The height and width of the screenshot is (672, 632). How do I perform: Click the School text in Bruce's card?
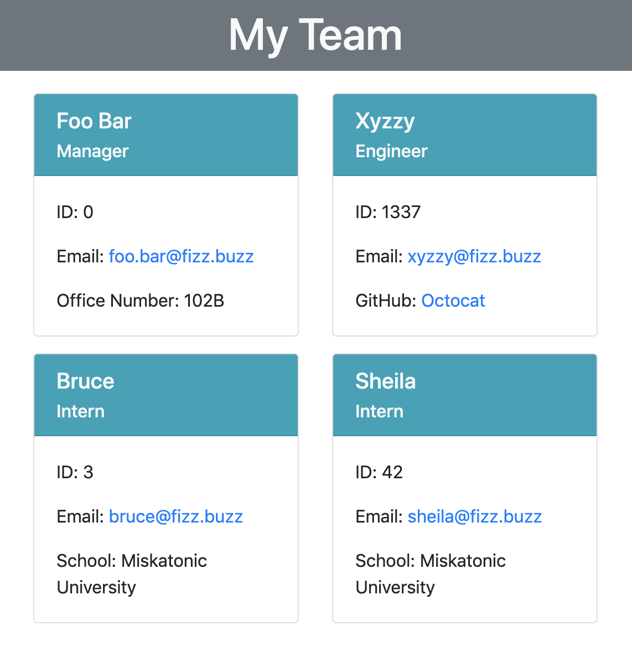pyautogui.click(x=131, y=561)
